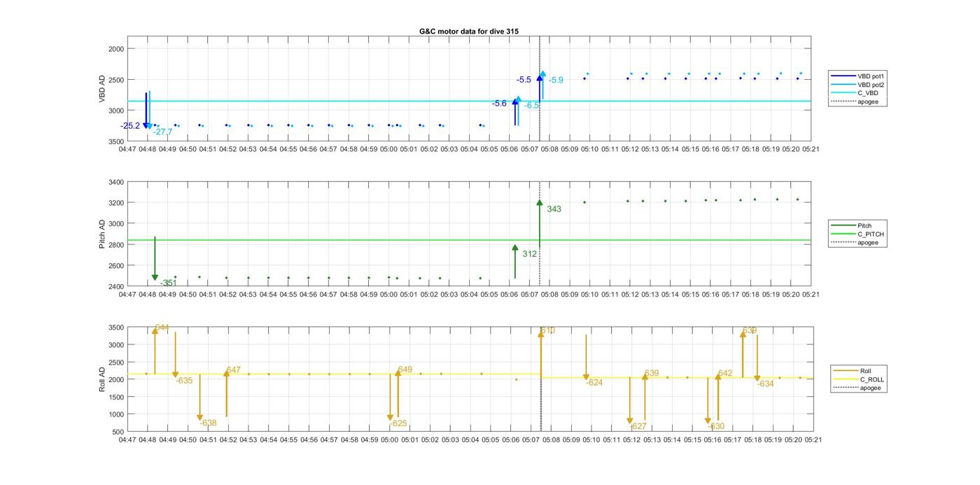Click the '-351' pitch annotation
980x485 pixels.
click(x=168, y=283)
